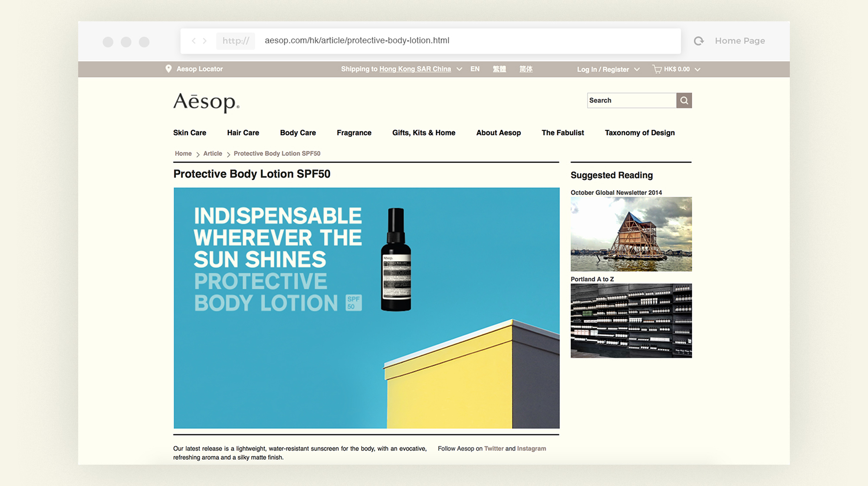Expand the Log In / Register chevron
868x486 pixels.
(x=637, y=69)
